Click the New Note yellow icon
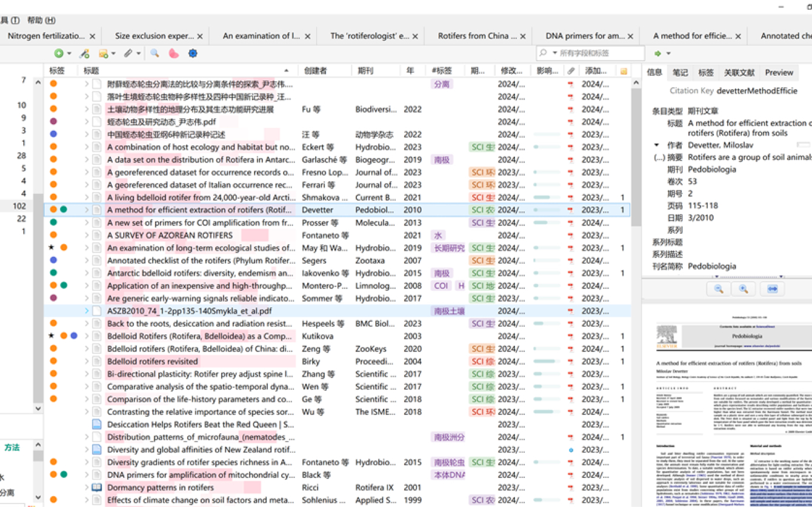812x507 pixels. coord(103,53)
